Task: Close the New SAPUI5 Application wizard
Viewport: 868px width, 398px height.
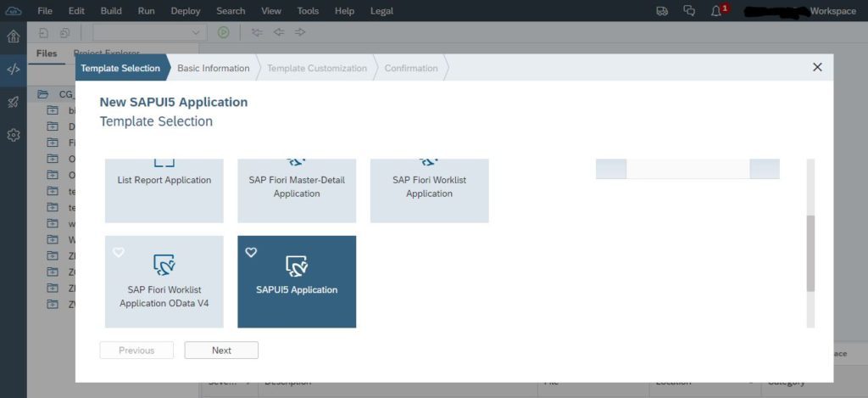Action: tap(817, 67)
